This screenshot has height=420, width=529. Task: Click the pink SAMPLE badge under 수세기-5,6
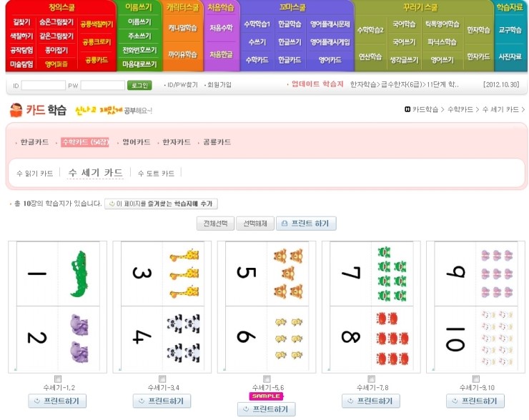click(266, 395)
